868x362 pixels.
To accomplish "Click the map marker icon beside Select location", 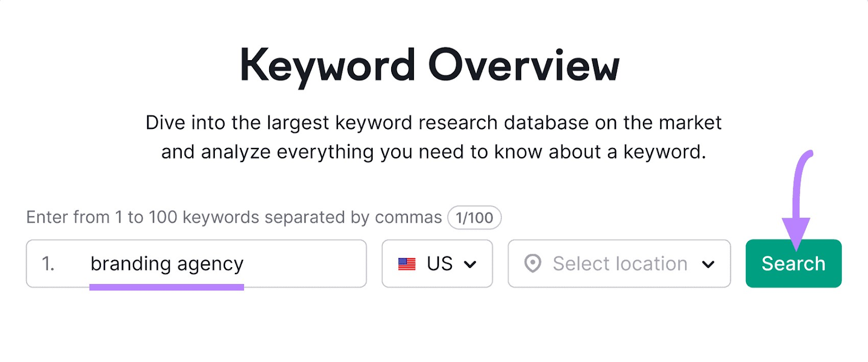I will pyautogui.click(x=534, y=263).
